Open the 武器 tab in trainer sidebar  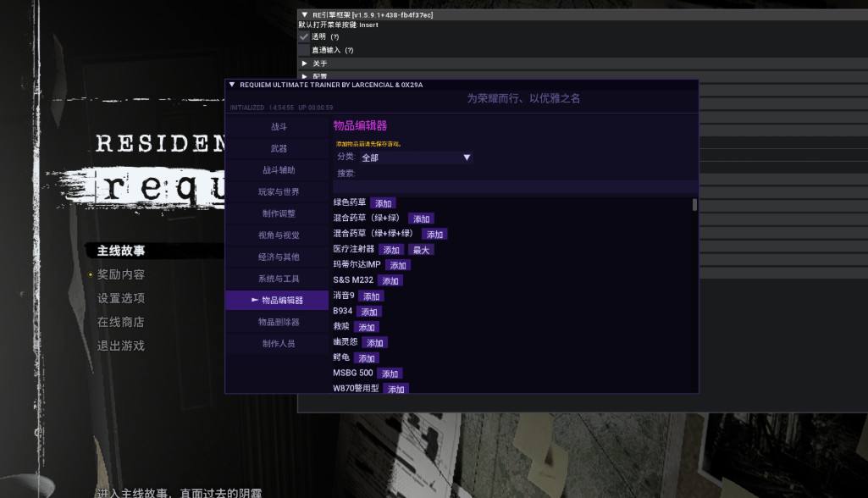click(x=278, y=148)
